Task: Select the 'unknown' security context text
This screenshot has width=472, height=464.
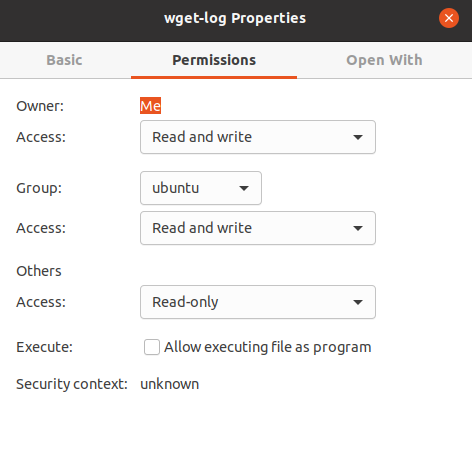Action: point(170,384)
